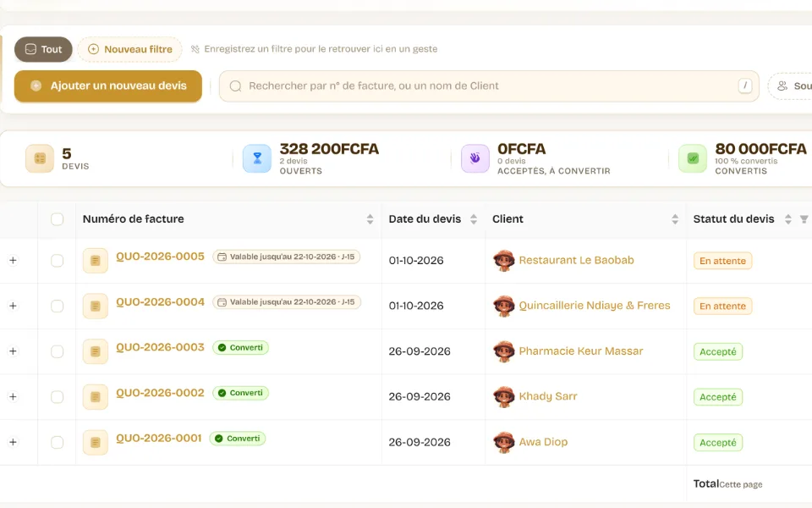The width and height of the screenshot is (812, 508).
Task: Check the box for QUO-2026-0004
Action: coord(57,306)
